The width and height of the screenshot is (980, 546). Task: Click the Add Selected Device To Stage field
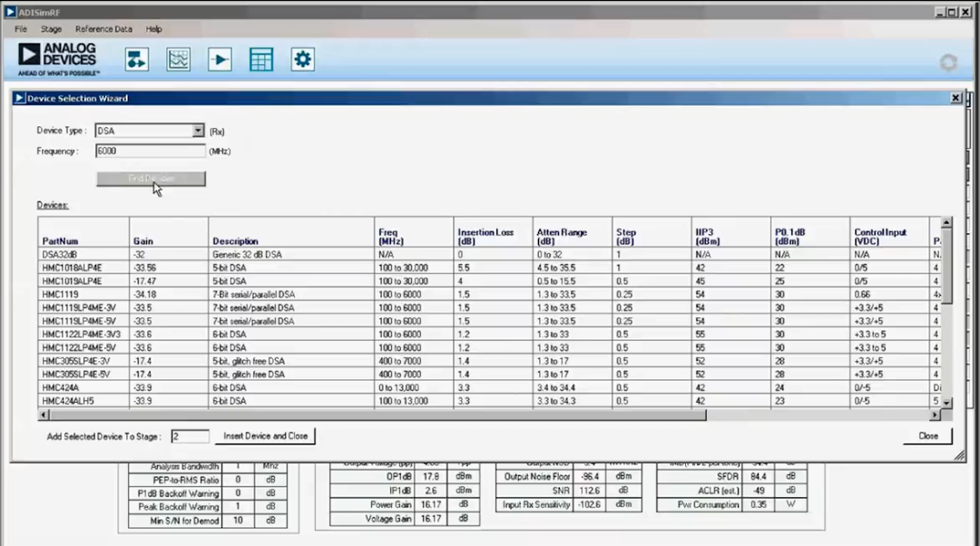(x=190, y=436)
